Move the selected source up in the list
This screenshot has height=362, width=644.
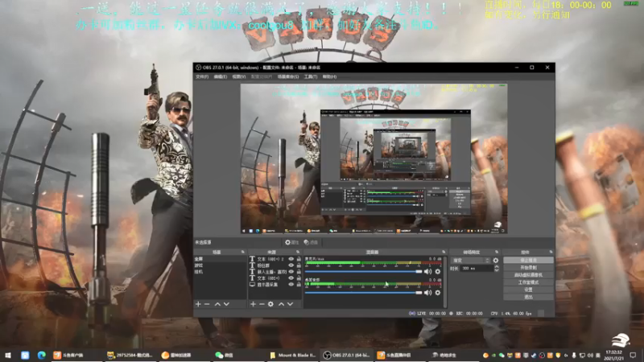pos(281,304)
